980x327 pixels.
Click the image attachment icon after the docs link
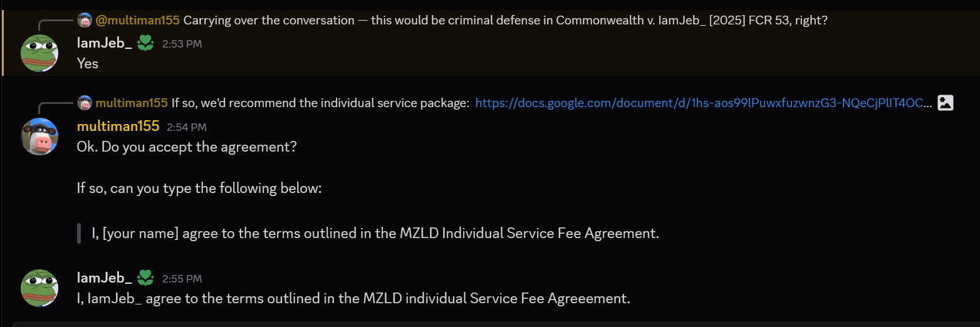click(945, 103)
